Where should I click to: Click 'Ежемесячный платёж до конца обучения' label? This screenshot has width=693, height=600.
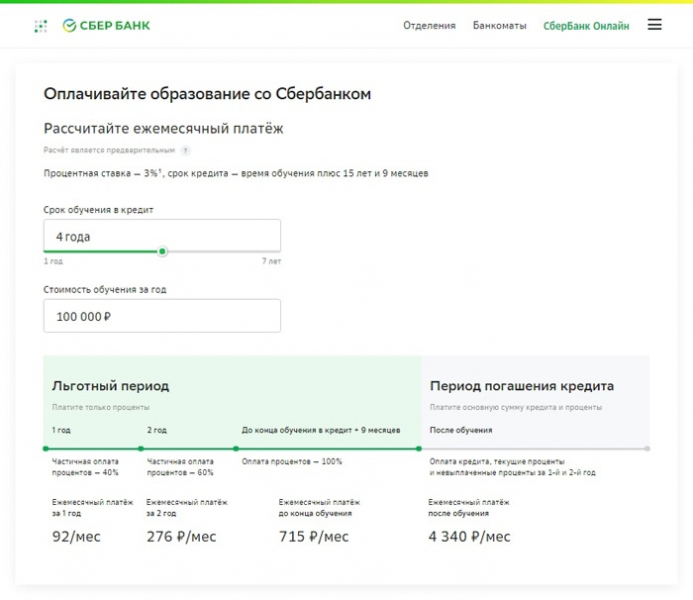[x=319, y=508]
